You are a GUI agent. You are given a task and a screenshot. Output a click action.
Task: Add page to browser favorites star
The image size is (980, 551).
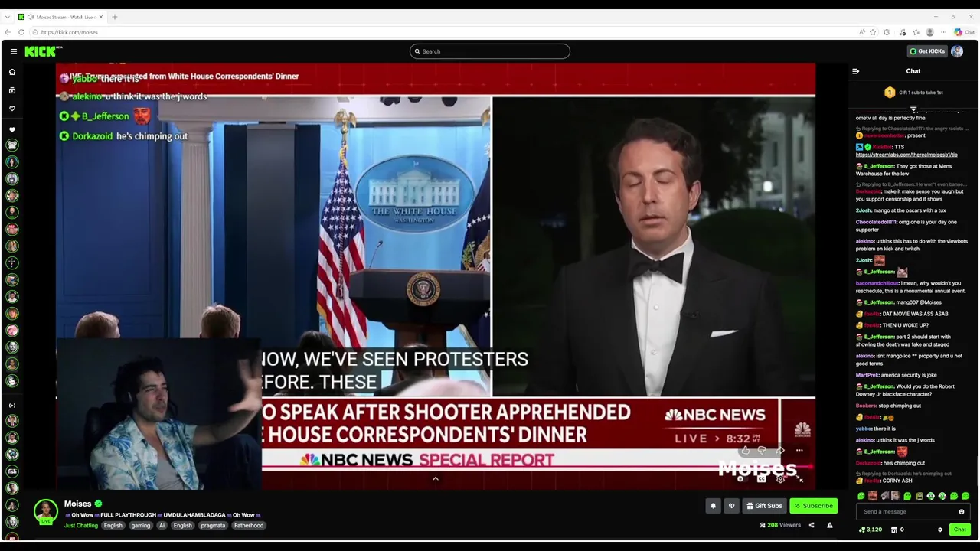pyautogui.click(x=873, y=32)
